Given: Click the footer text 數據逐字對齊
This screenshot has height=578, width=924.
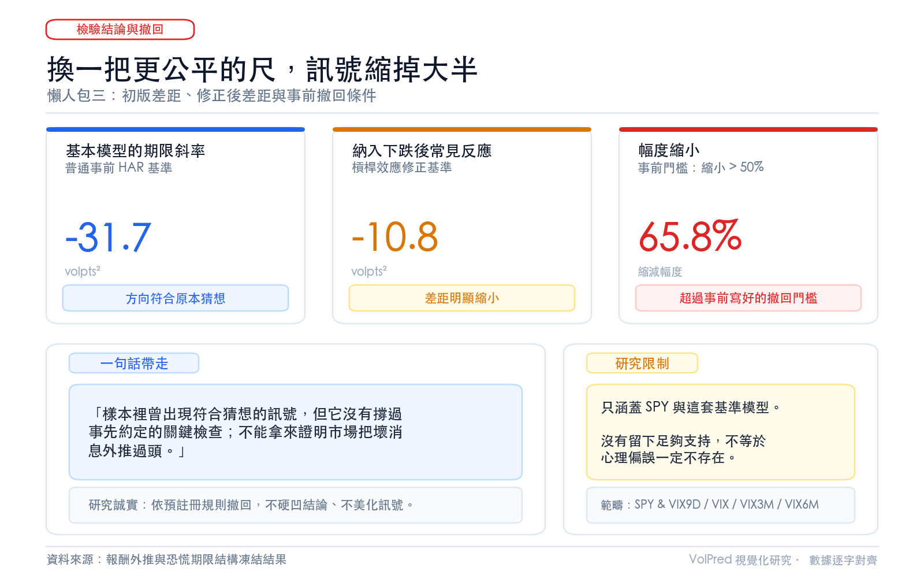Looking at the screenshot, I should tap(843, 560).
